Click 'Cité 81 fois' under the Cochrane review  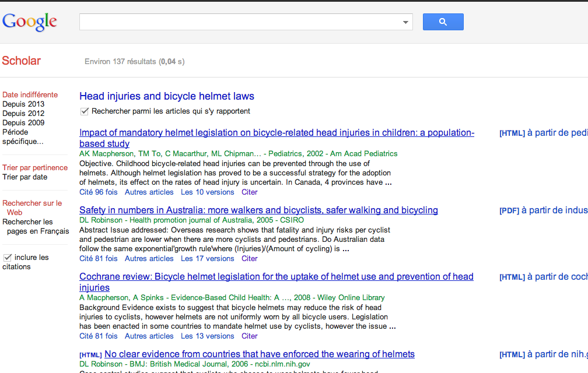(x=98, y=336)
